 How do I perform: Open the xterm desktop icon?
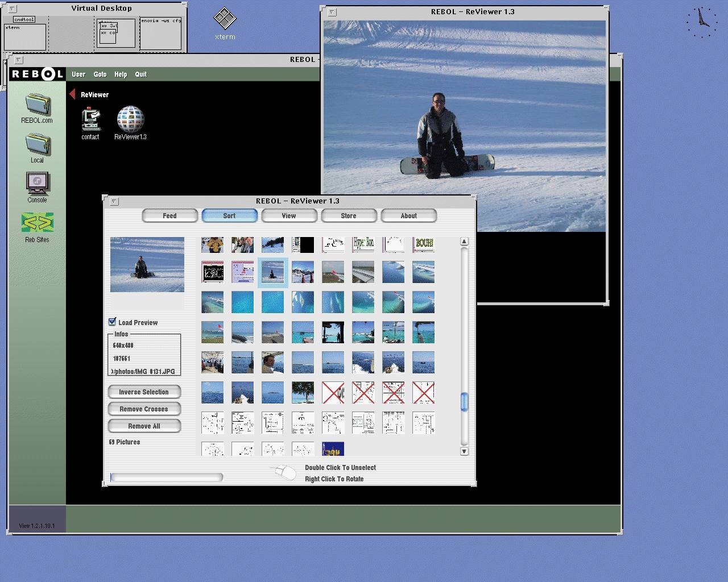click(x=225, y=19)
